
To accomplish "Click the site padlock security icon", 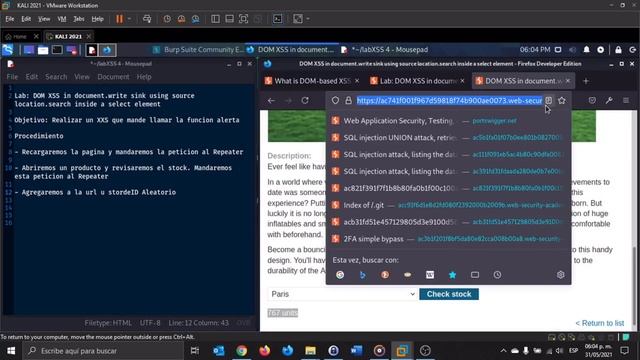I will (x=348, y=100).
